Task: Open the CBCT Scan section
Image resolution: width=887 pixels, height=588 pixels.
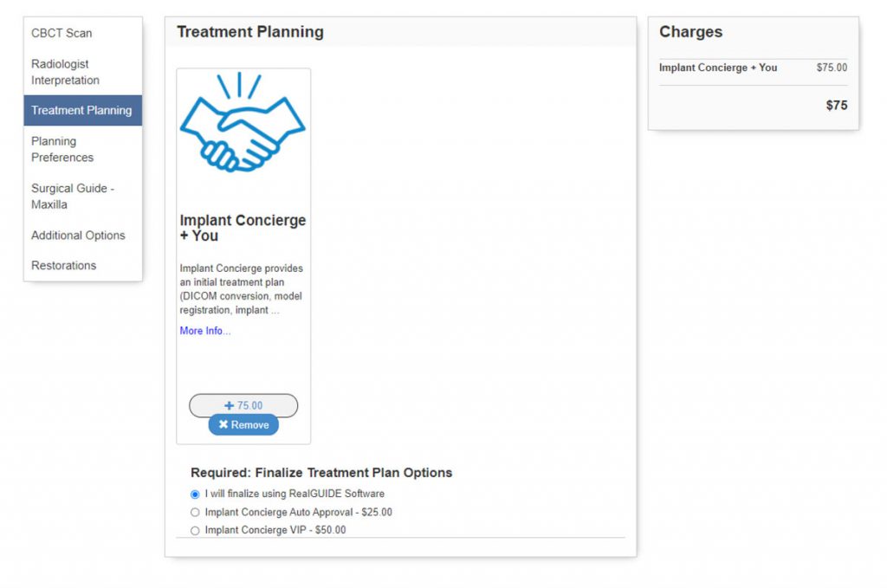Action: tap(62, 33)
